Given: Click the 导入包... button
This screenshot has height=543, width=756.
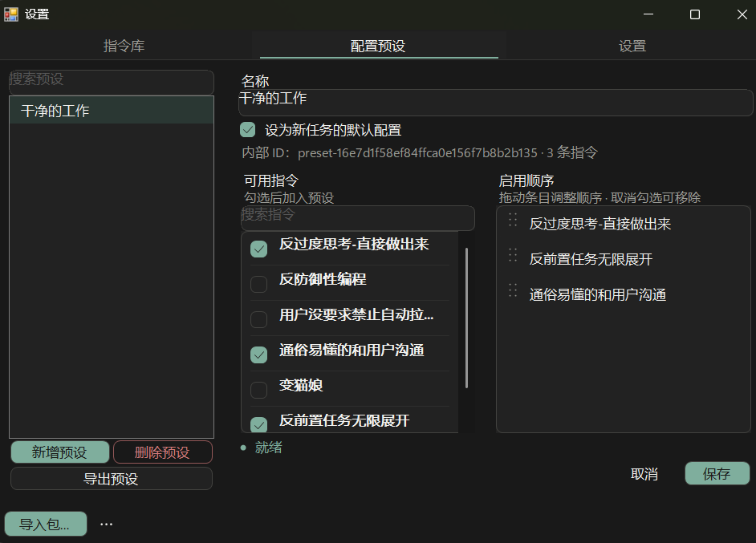Looking at the screenshot, I should [46, 524].
